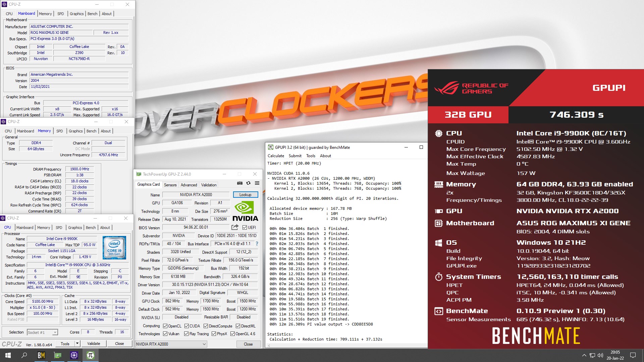Click the NVIDIA logo in GPU-Z
The height and width of the screenshot is (362, 644).
(x=245, y=211)
